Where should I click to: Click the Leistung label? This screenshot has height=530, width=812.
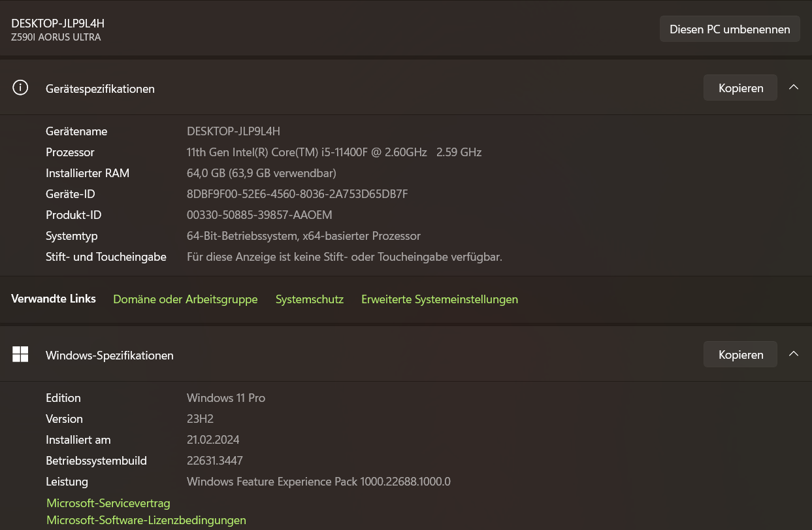click(x=67, y=482)
